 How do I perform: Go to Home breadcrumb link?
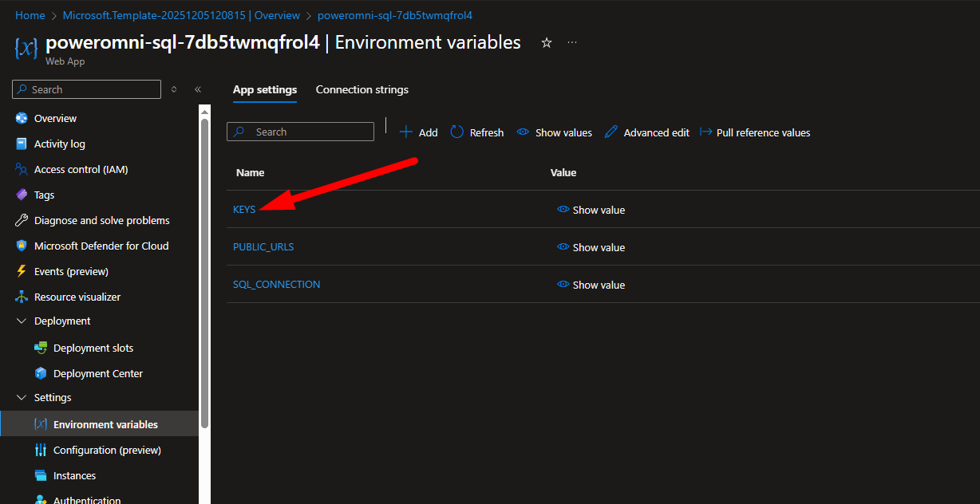pos(30,15)
